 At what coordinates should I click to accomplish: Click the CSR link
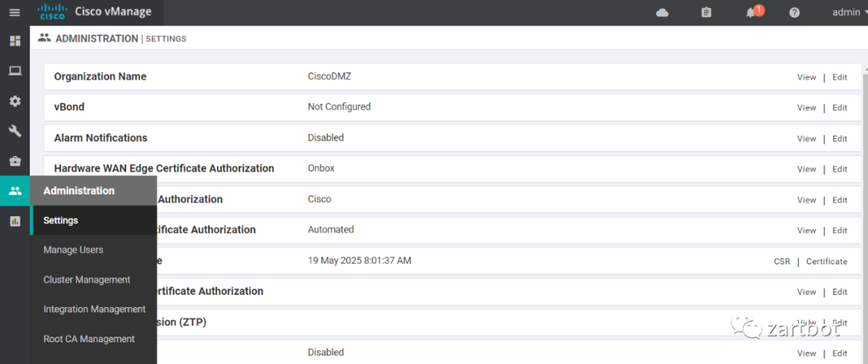[782, 262]
